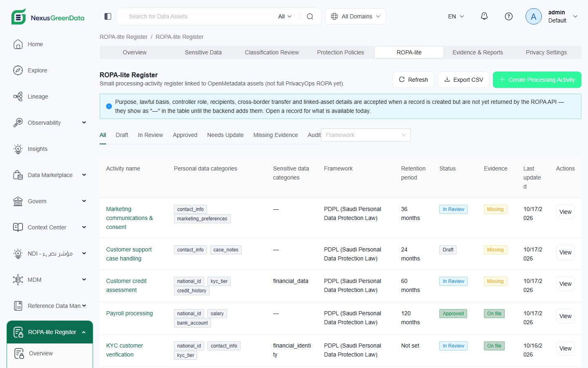Click the MDM network icon
Screen dimensions: 588x368
[18, 280]
